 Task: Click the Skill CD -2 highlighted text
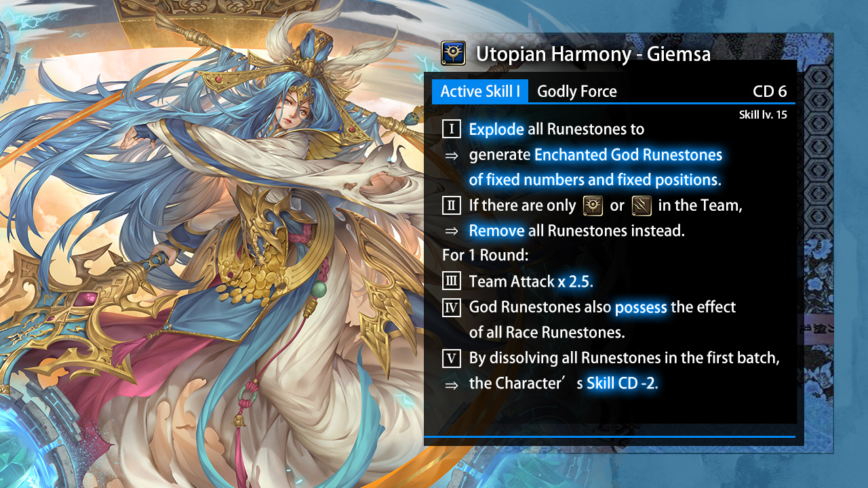[x=623, y=383]
